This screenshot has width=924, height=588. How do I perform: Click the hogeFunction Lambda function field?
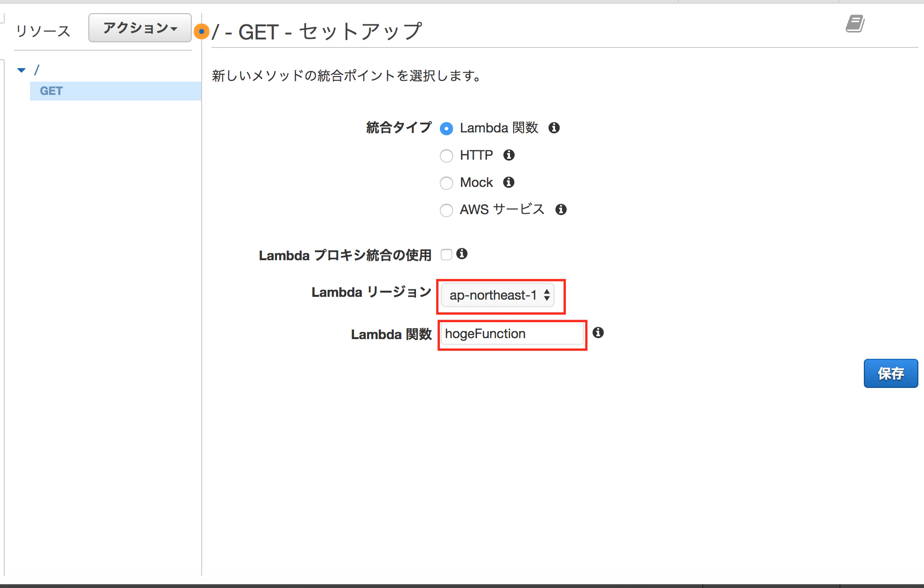(x=512, y=334)
